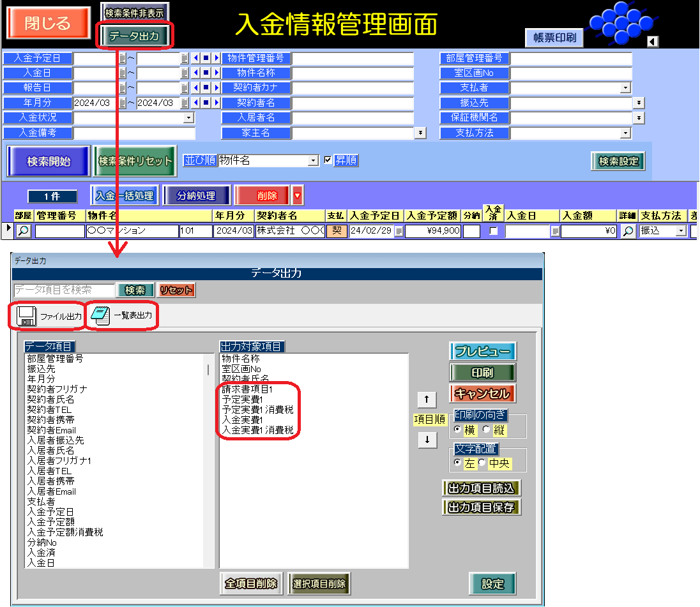Screen dimensions: 700x607
Task: Click the magnifier icon in the 部屋 column
Action: [24, 231]
